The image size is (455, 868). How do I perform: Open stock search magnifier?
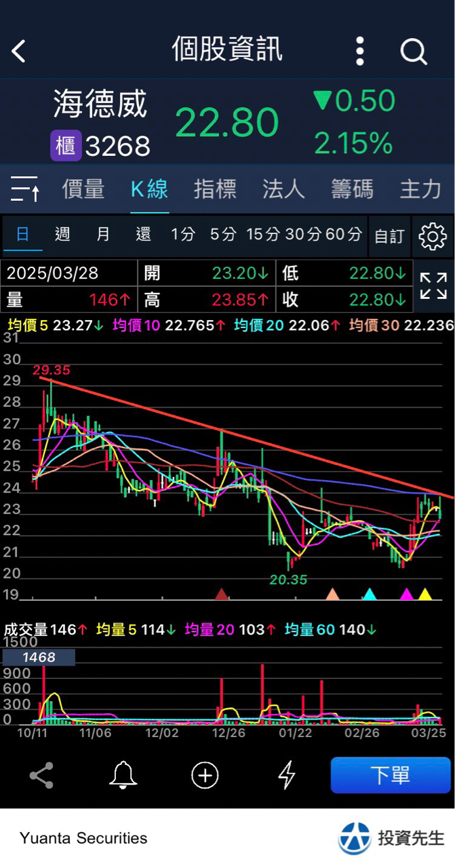click(x=413, y=51)
